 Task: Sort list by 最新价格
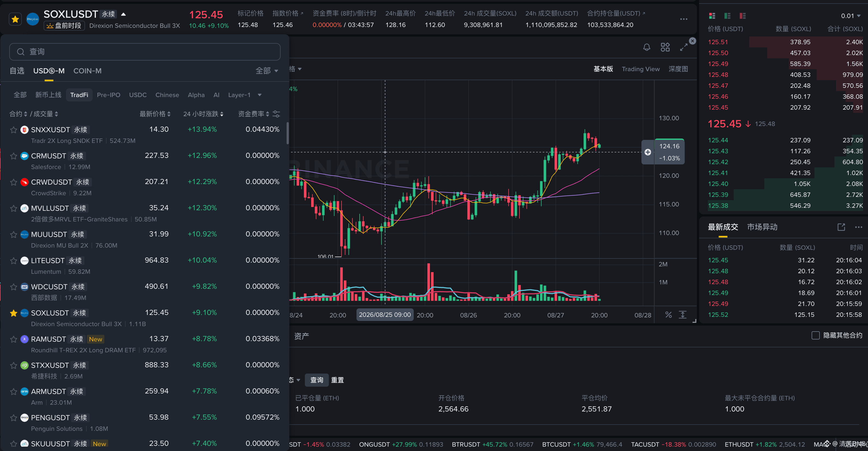click(155, 114)
